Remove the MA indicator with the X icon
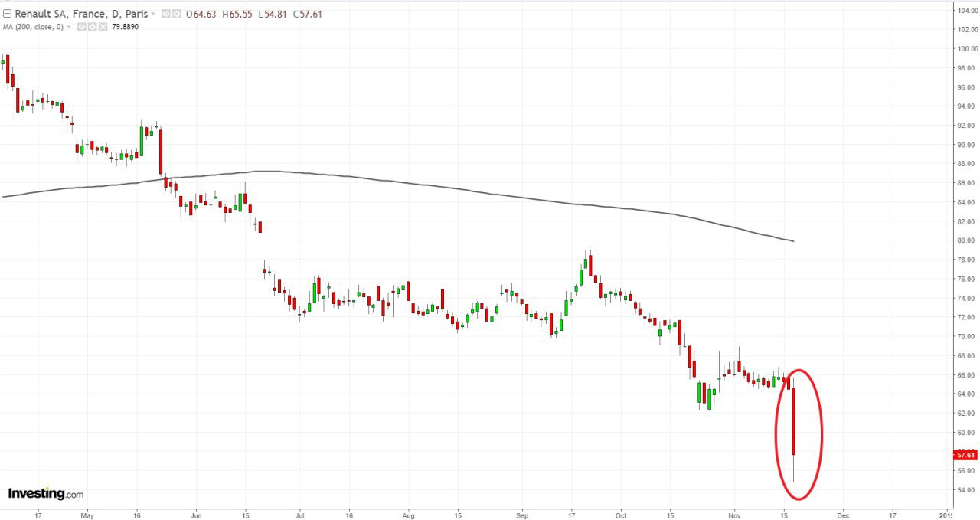Viewport: 980px width, 520px height. click(103, 27)
